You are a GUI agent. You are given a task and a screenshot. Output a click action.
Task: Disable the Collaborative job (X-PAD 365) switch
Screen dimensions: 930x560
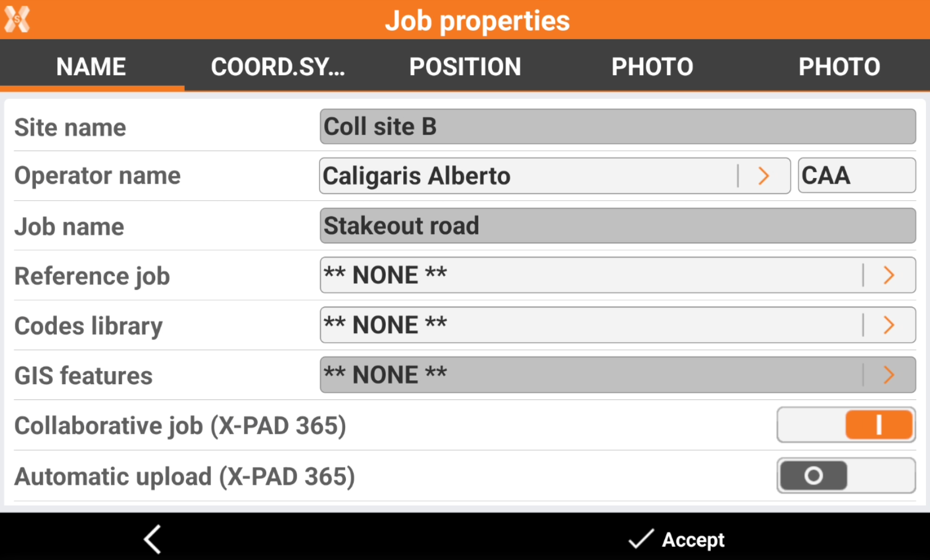coord(846,425)
